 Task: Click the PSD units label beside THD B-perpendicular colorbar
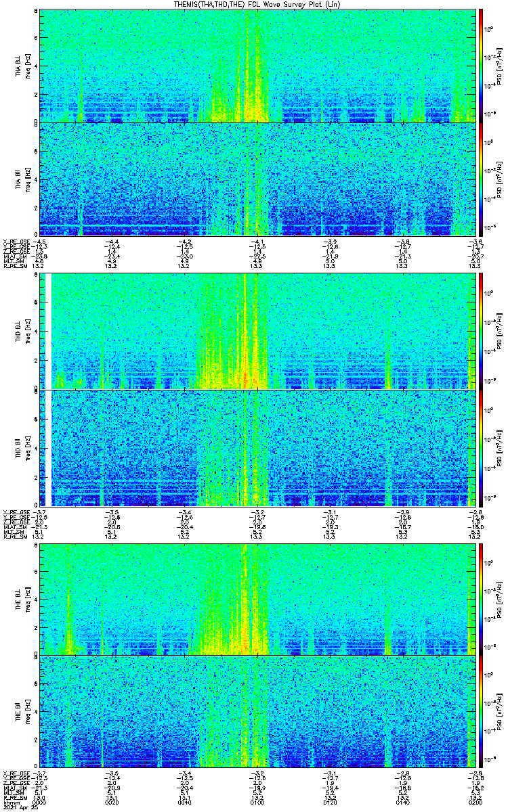coord(499,332)
